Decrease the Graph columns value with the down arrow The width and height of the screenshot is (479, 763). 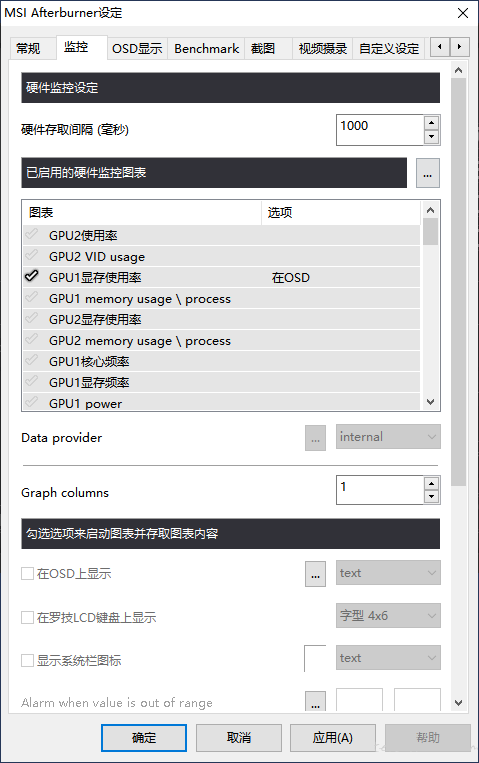click(x=431, y=497)
